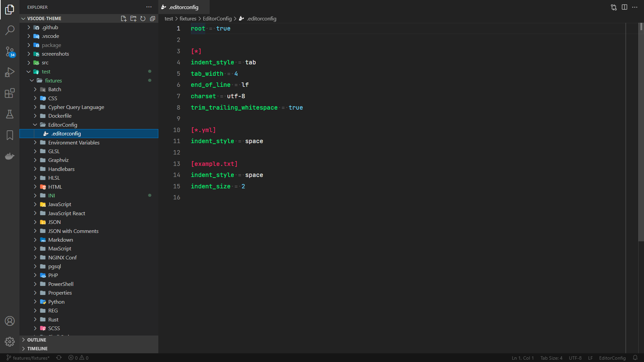Screen dimensions: 644x362
Task: Open the Testing flask view
Action: coord(10,114)
